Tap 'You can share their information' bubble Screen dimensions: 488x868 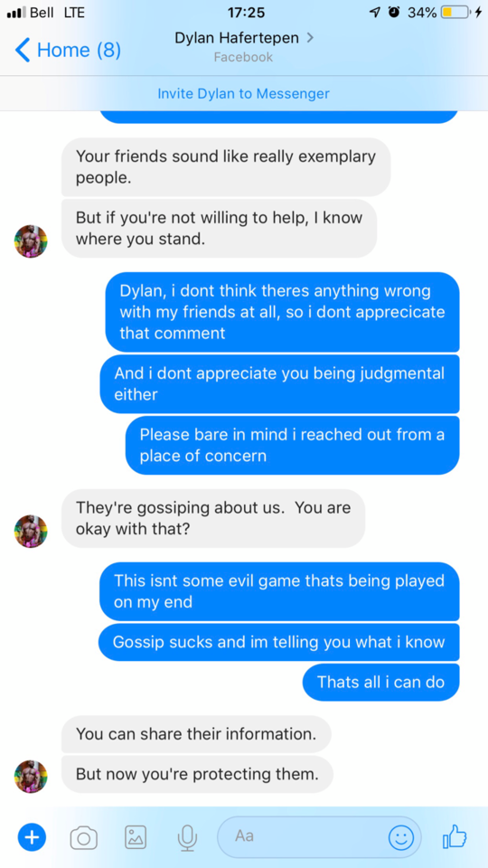196,734
